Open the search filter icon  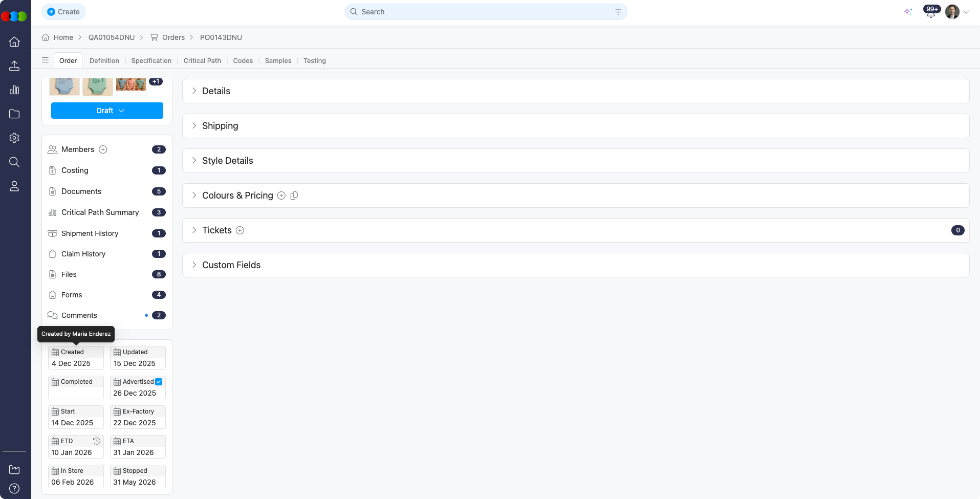point(618,12)
